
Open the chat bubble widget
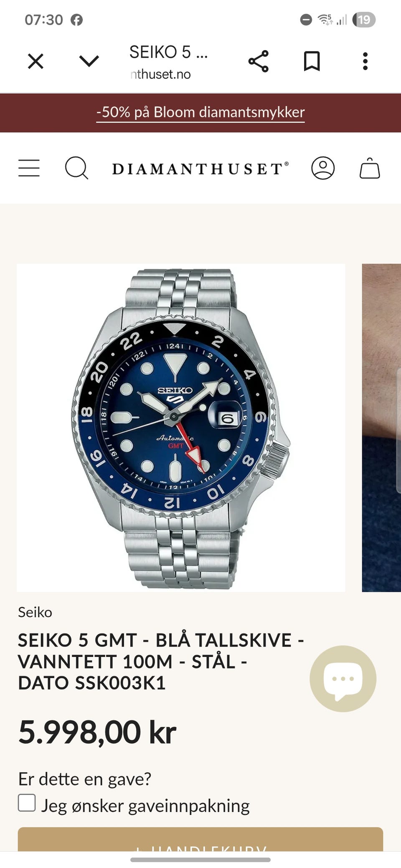click(343, 679)
